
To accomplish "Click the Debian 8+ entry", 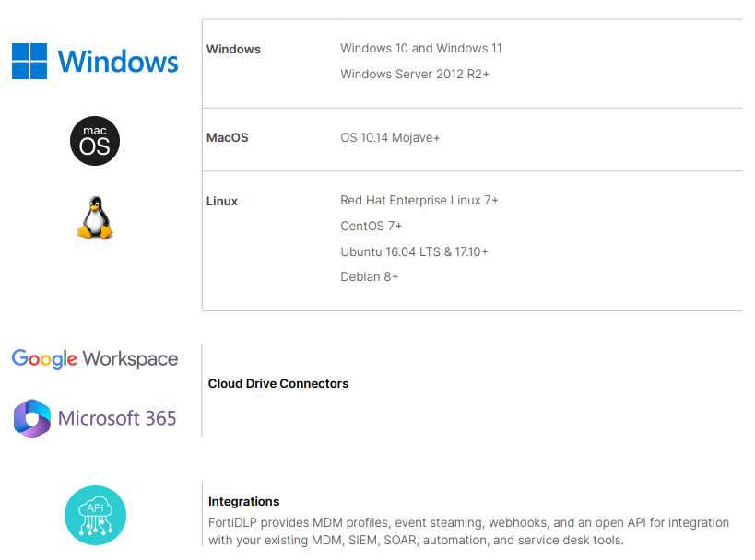I will coord(370,277).
